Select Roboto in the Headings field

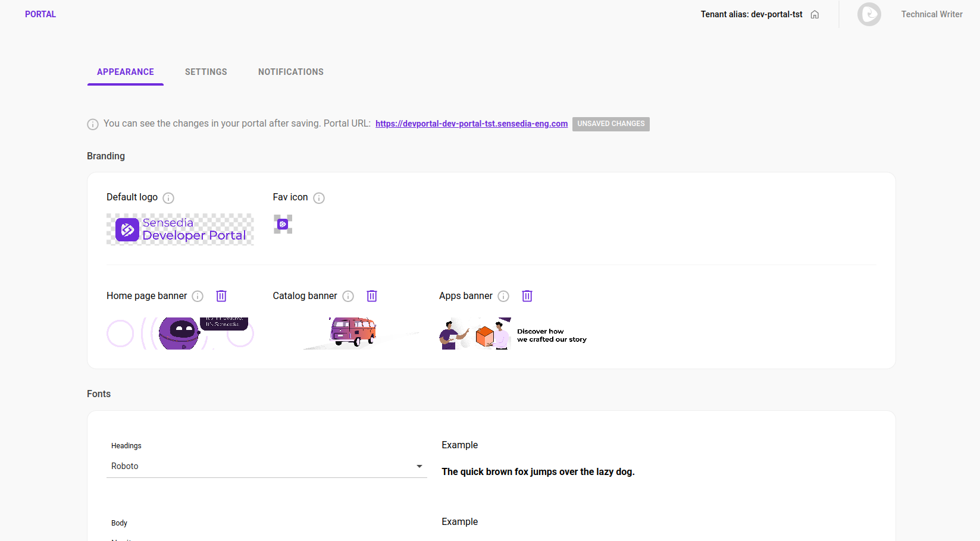pos(125,466)
